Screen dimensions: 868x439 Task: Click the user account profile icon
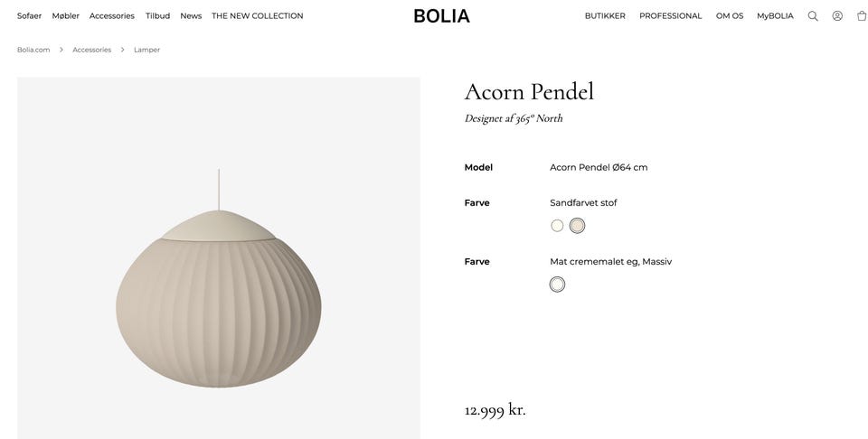(x=837, y=16)
